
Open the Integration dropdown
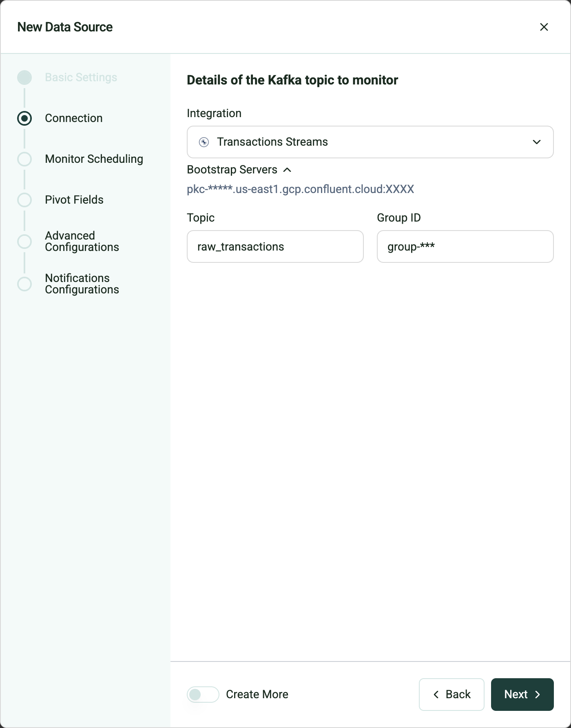click(370, 142)
